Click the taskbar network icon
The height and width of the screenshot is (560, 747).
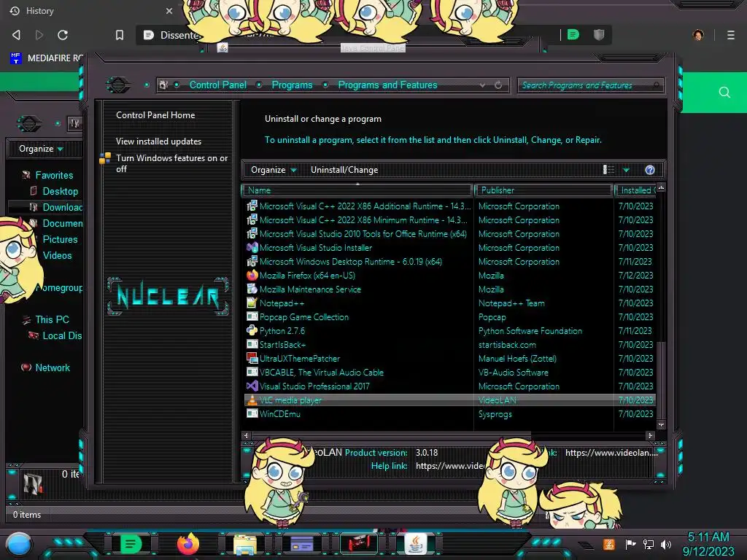click(648, 544)
